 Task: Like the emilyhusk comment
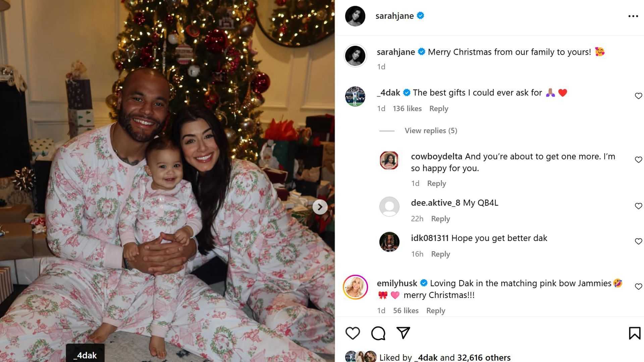pyautogui.click(x=638, y=286)
